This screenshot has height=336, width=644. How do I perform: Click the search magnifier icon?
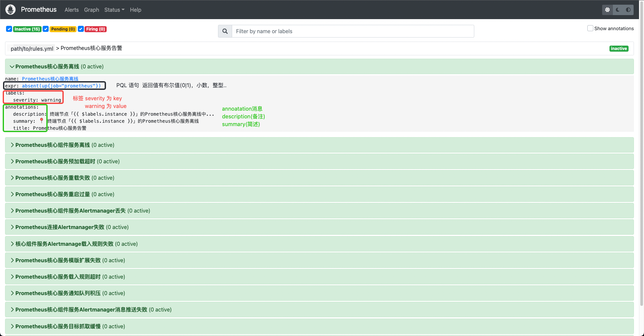pos(225,31)
